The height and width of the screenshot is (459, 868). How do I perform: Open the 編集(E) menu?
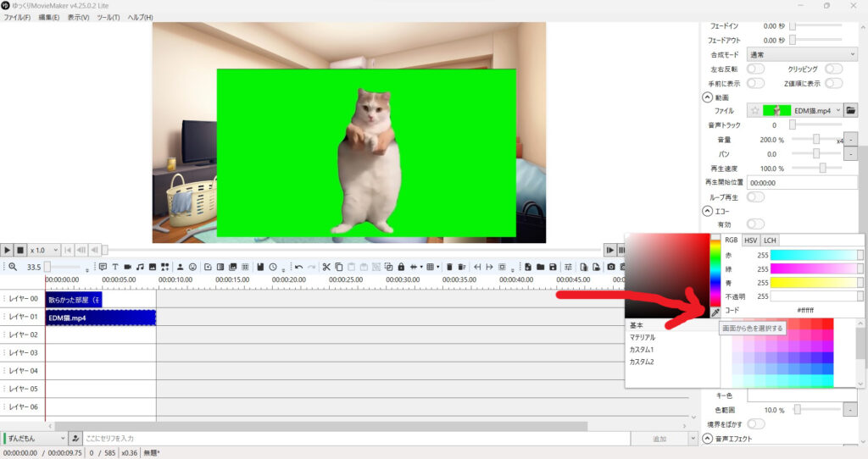pos(48,17)
